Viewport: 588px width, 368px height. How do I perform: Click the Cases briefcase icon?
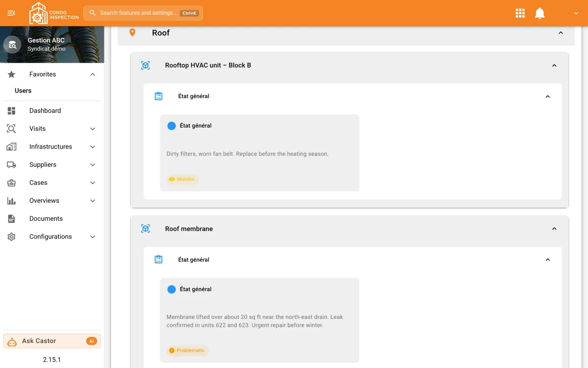click(11, 183)
